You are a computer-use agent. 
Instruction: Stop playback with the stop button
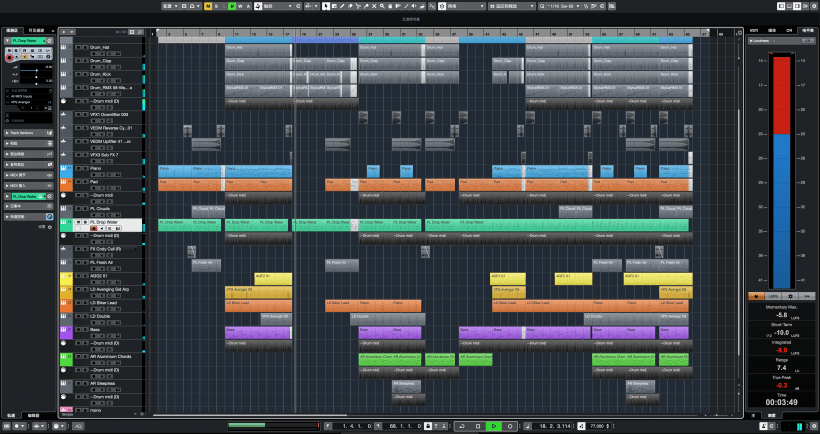[478, 426]
